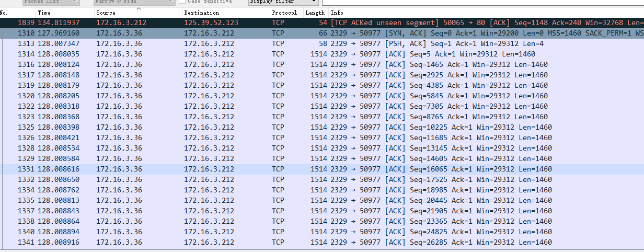Click the Info column header
This screenshot has height=252, width=644.
click(486, 12)
